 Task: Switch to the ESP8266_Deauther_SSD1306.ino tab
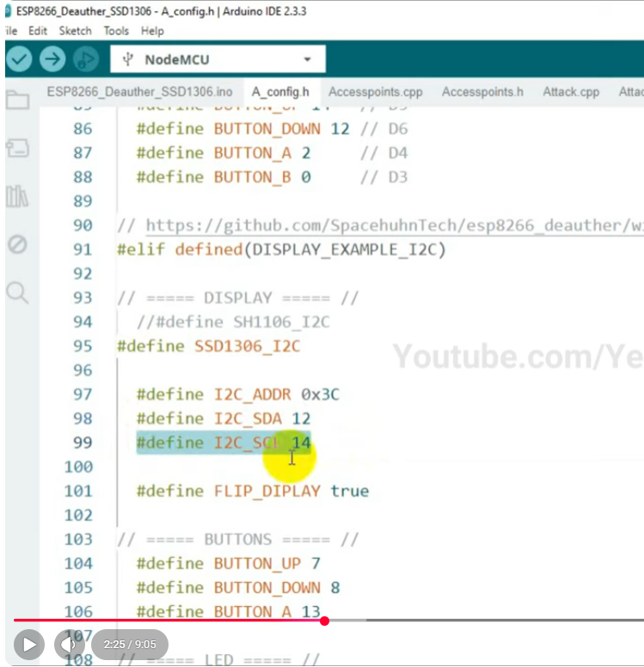click(139, 92)
